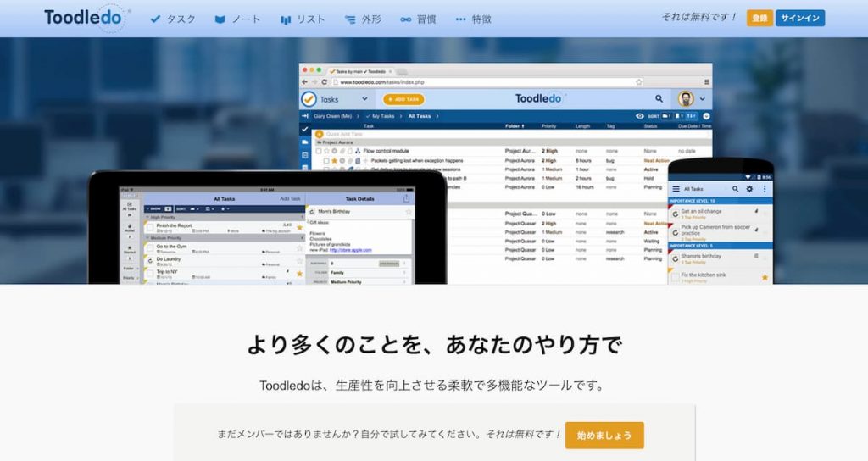Screen dimensions: 868x461
Task: Click the orange ADD TASK button in the browser mockup
Action: (x=403, y=99)
